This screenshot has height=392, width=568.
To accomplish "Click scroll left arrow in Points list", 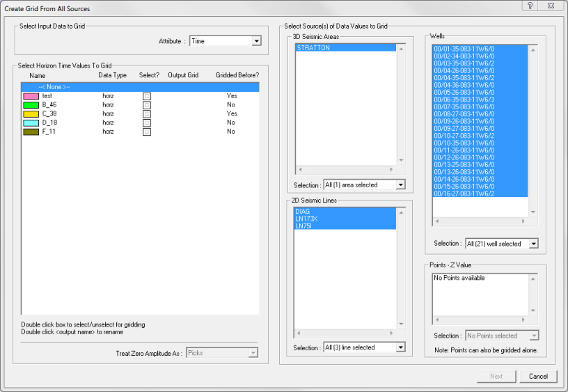I will point(437,320).
